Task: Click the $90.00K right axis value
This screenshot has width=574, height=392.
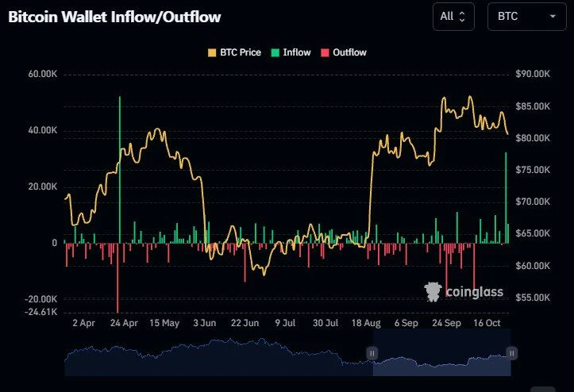Action: (533, 74)
